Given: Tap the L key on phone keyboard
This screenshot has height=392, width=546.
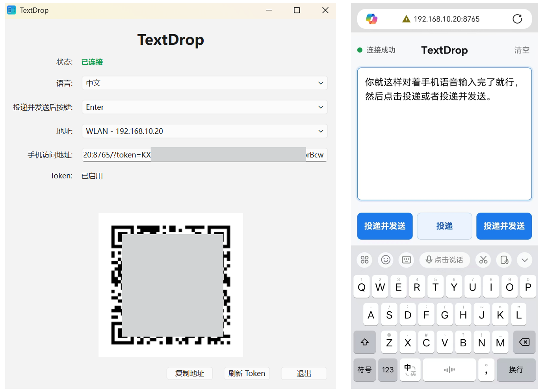Looking at the screenshot, I should pos(519,314).
